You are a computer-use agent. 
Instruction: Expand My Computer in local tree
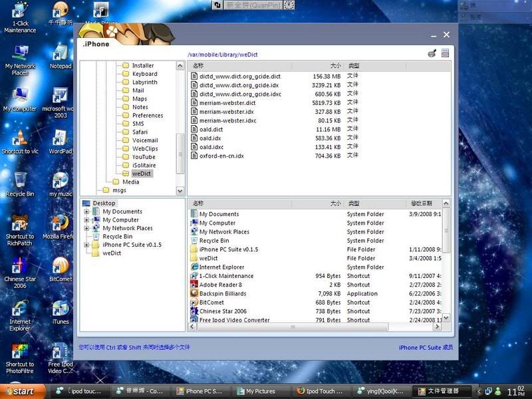click(86, 220)
